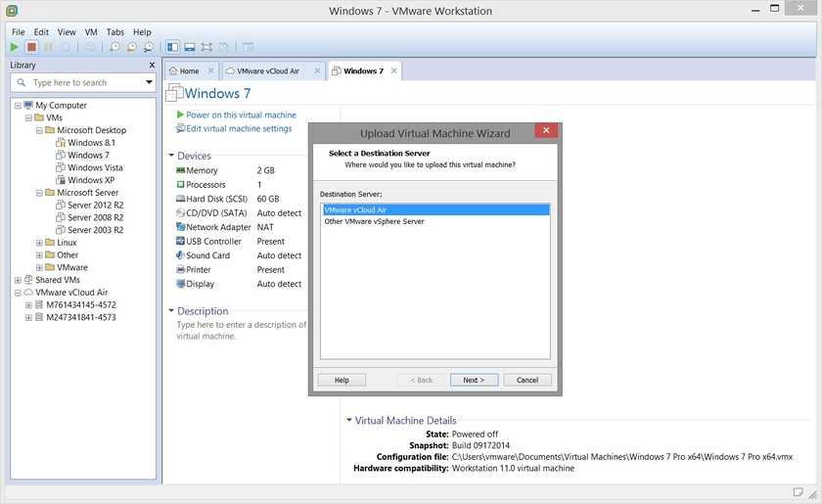Open the VM menu

pyautogui.click(x=91, y=32)
